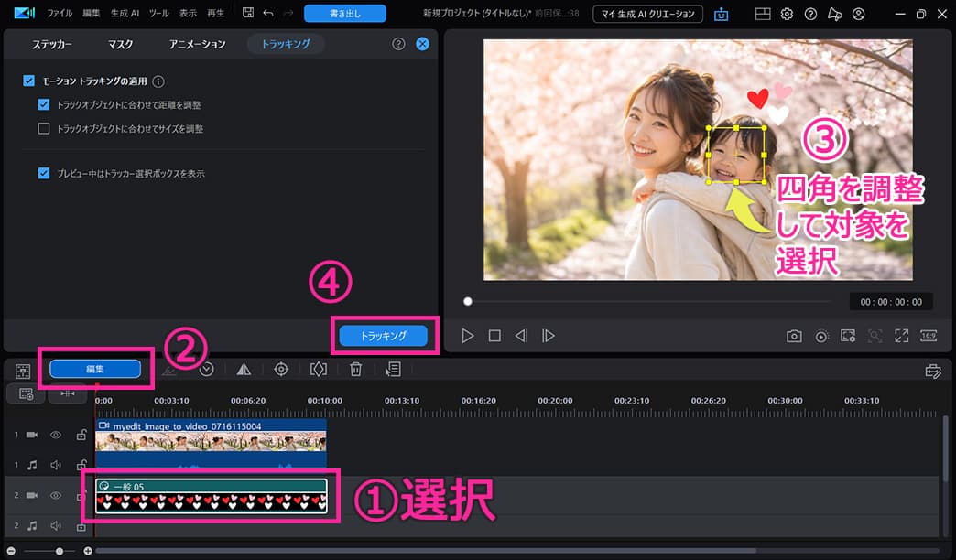Play the preview video

(468, 336)
